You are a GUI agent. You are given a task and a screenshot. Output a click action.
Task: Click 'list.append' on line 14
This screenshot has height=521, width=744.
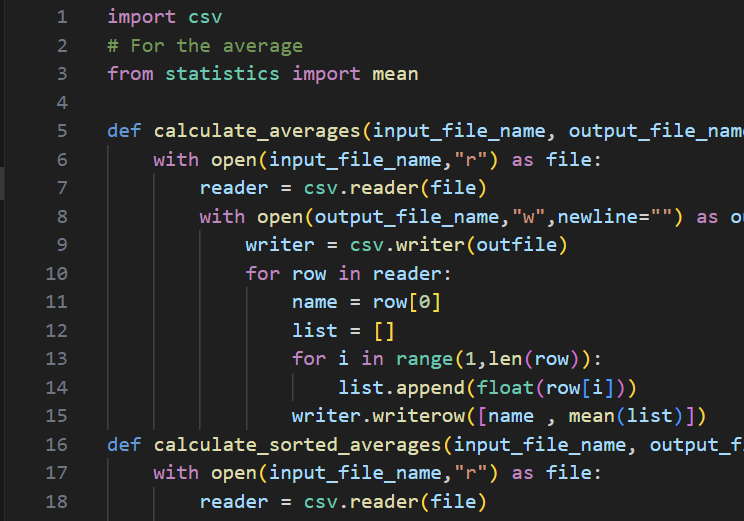coord(401,388)
